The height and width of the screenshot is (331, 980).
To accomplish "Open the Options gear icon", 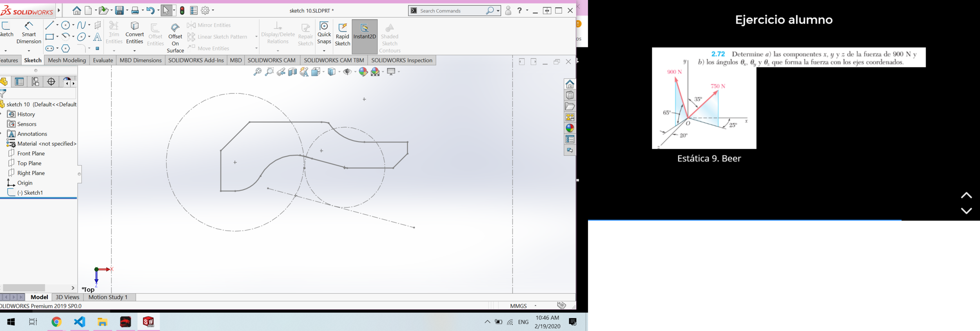I will 205,11.
